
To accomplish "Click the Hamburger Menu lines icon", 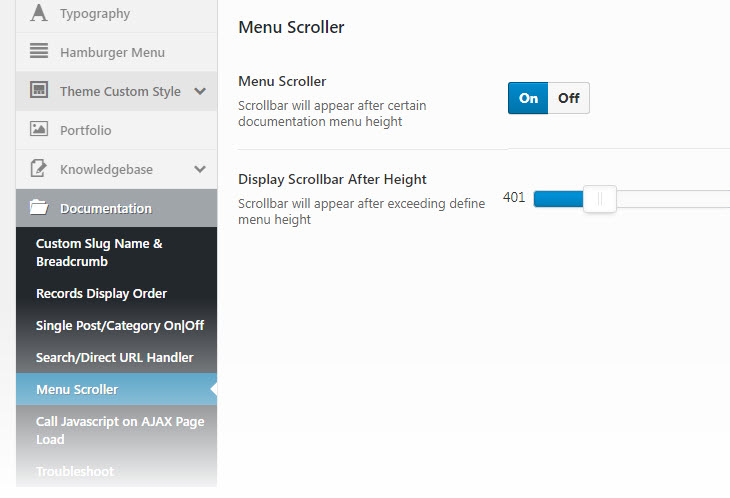I will (x=39, y=51).
